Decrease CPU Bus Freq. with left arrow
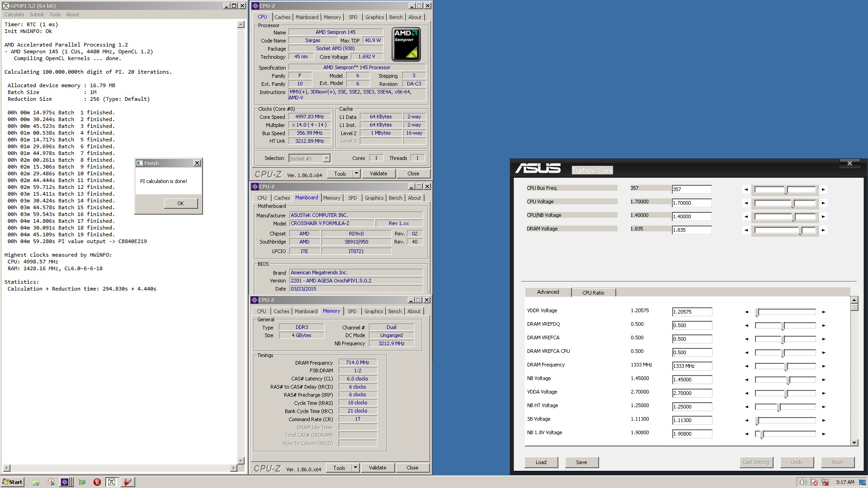 coord(746,190)
